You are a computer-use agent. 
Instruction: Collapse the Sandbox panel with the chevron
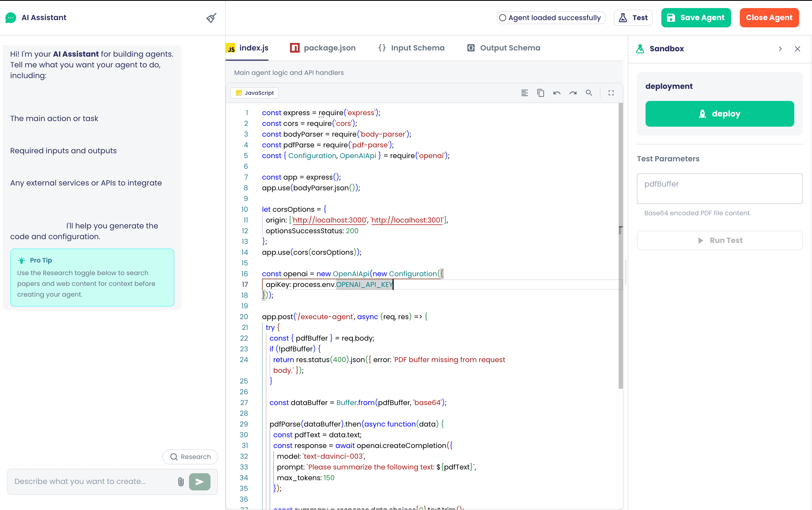780,49
